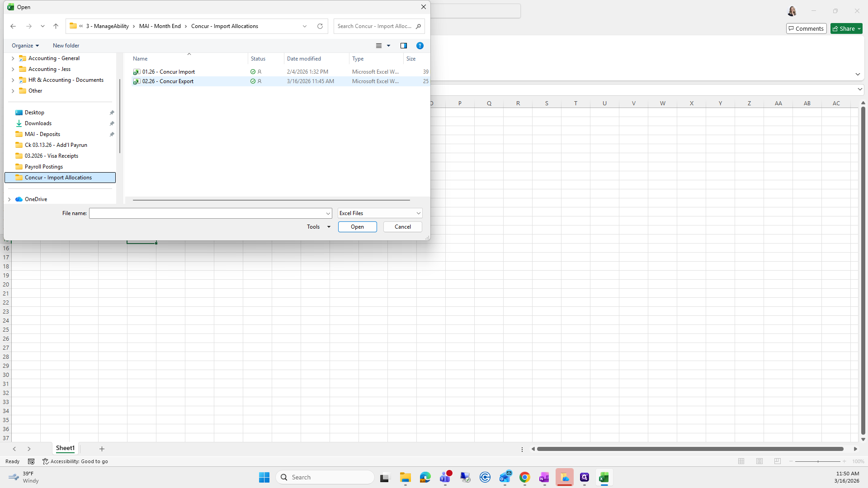Open the Organize menu
The image size is (868, 488).
pos(25,46)
